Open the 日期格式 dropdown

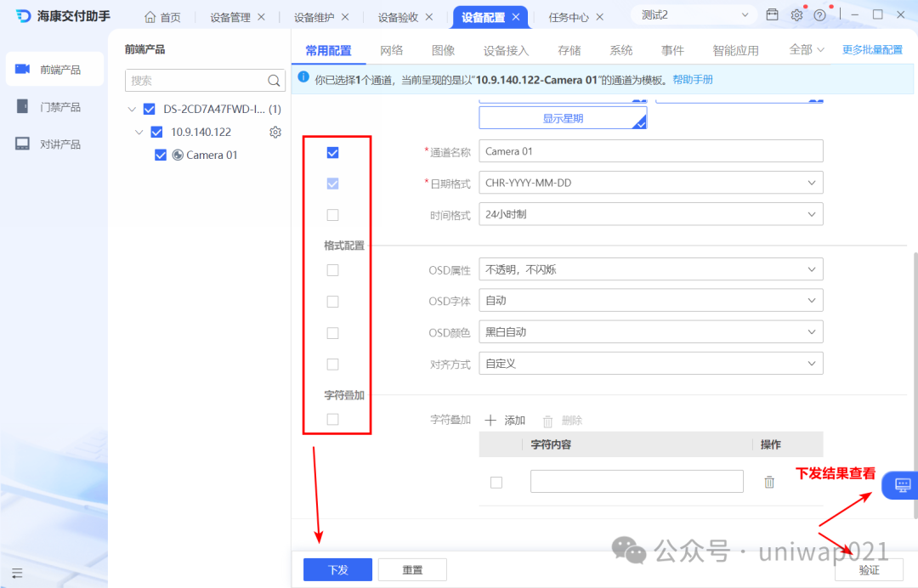coord(650,183)
